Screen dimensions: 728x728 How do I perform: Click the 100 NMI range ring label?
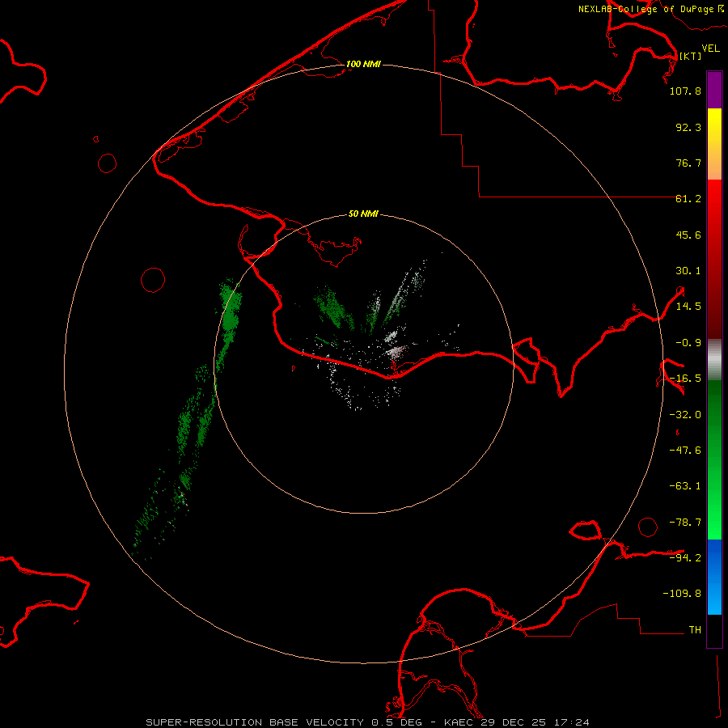[x=363, y=64]
